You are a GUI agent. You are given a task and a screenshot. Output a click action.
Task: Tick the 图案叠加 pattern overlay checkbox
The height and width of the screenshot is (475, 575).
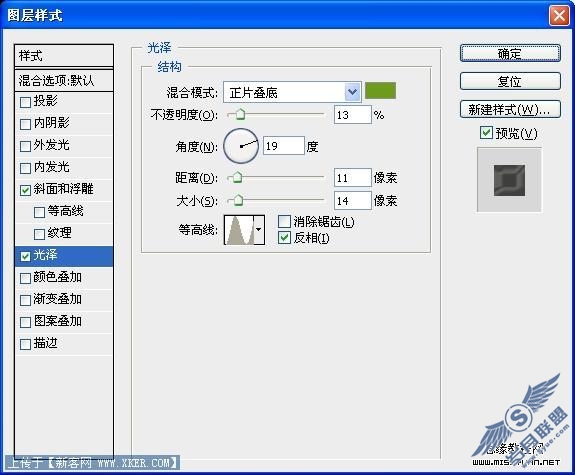point(25,322)
